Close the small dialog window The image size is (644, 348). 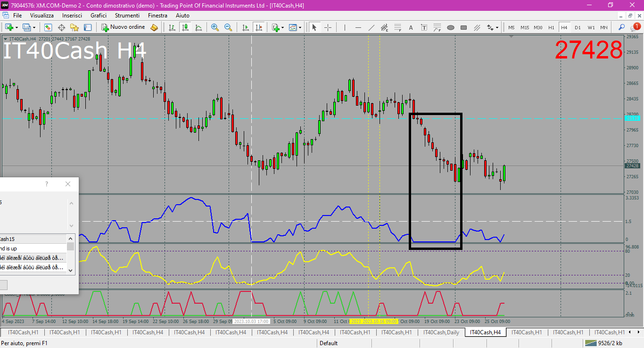68,184
